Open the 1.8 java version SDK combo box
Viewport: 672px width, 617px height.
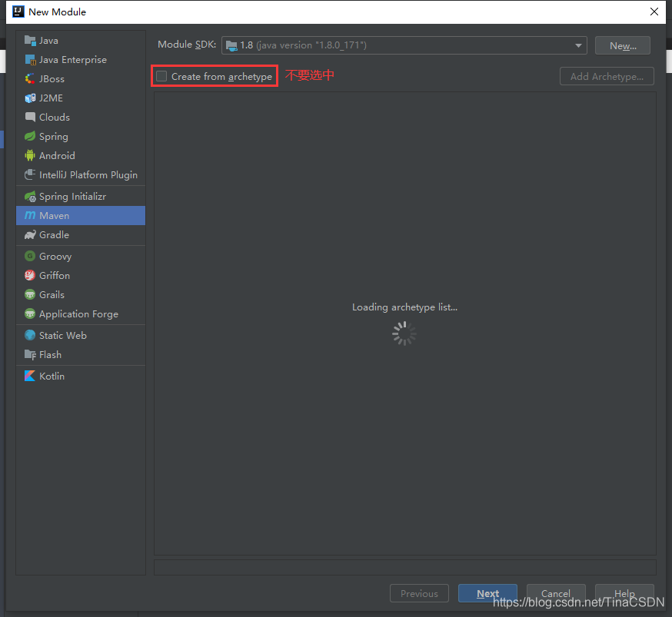tap(404, 45)
